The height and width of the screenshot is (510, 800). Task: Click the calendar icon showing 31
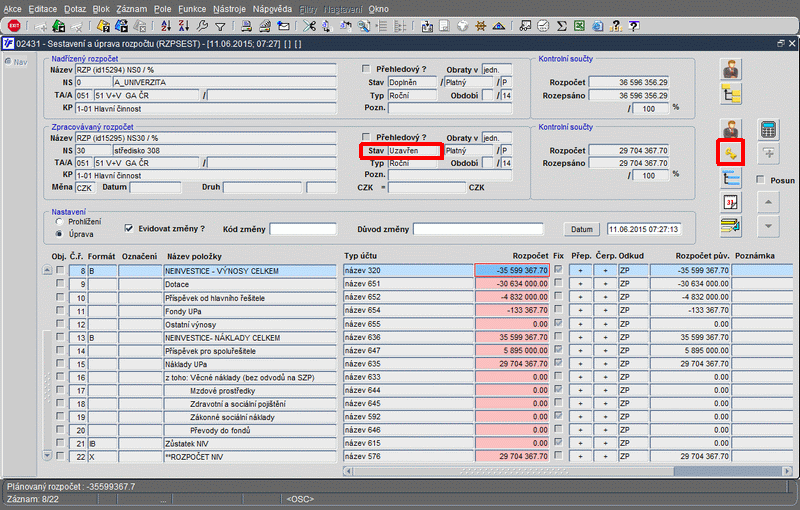point(731,202)
